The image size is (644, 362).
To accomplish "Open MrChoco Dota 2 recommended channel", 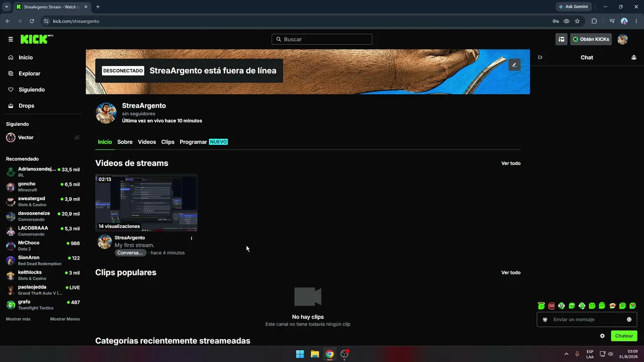I will (x=43, y=246).
